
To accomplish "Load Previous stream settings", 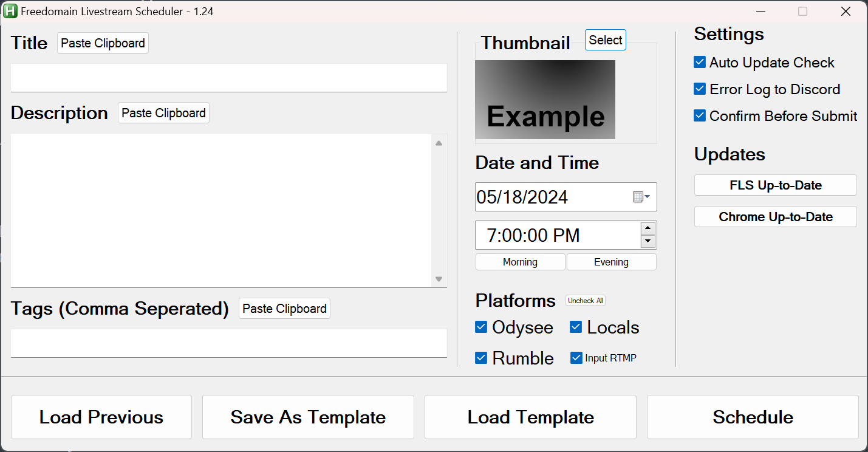I will [101, 417].
